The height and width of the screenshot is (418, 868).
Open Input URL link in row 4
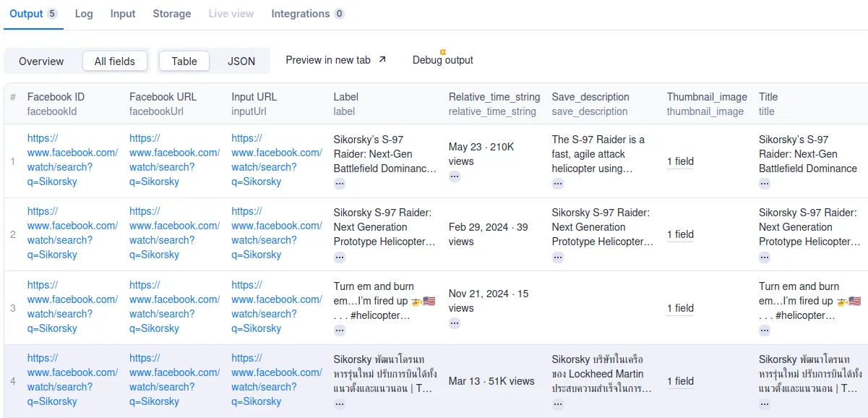276,380
